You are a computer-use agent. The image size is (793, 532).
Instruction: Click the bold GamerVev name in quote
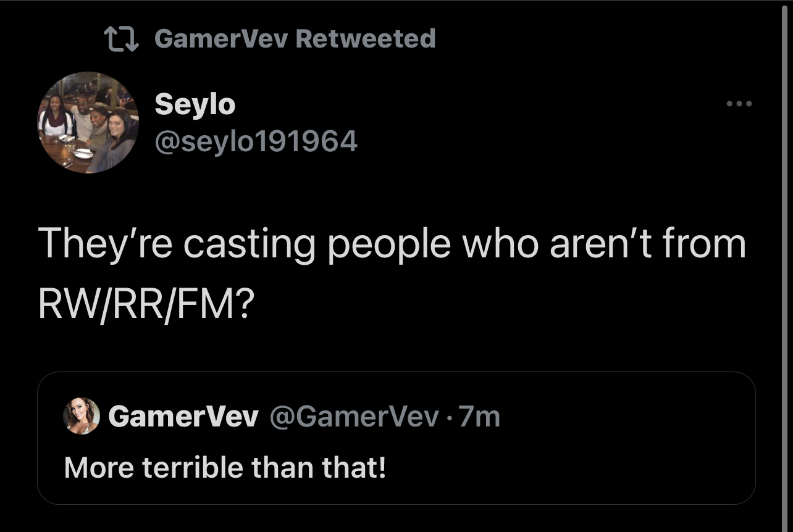click(x=183, y=417)
